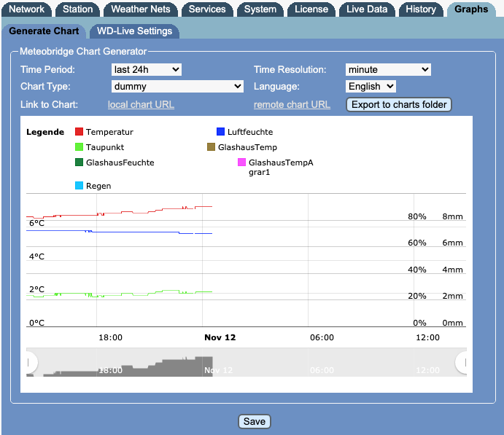Expand the Chart Type dropdown
The height and width of the screenshot is (435, 504).
[x=177, y=86]
